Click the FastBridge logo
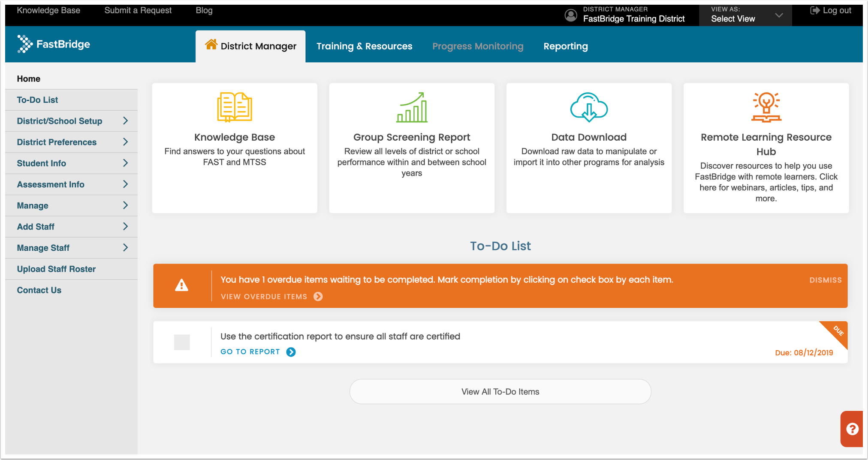Screen dimensions: 868x460 point(54,44)
